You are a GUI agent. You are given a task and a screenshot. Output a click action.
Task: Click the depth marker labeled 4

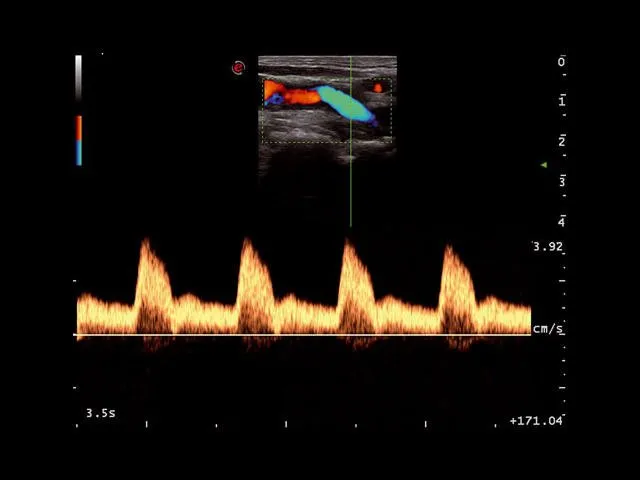[x=561, y=222]
